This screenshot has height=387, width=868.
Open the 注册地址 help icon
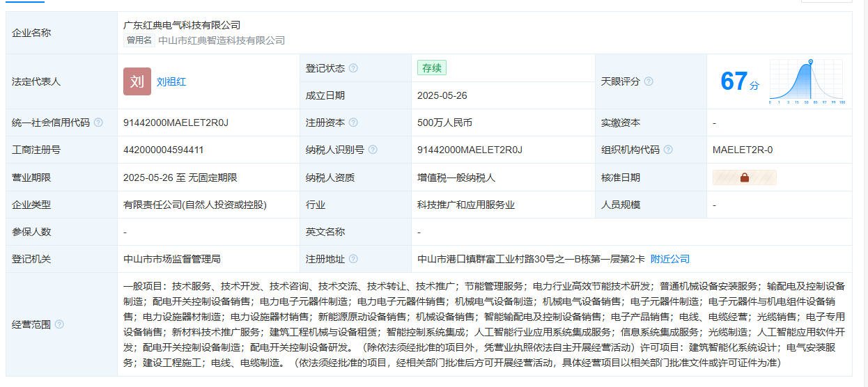353,259
